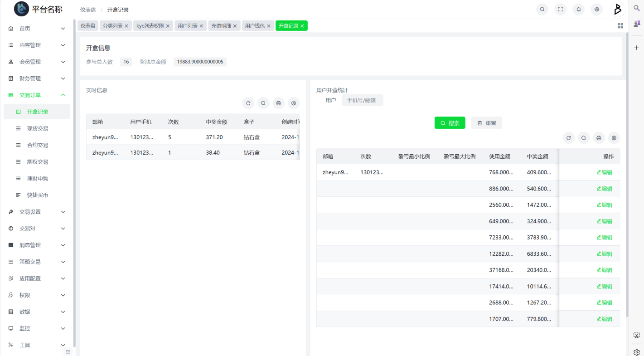Collapse the 交易订单 menu
The image size is (644, 356).
coord(36,95)
